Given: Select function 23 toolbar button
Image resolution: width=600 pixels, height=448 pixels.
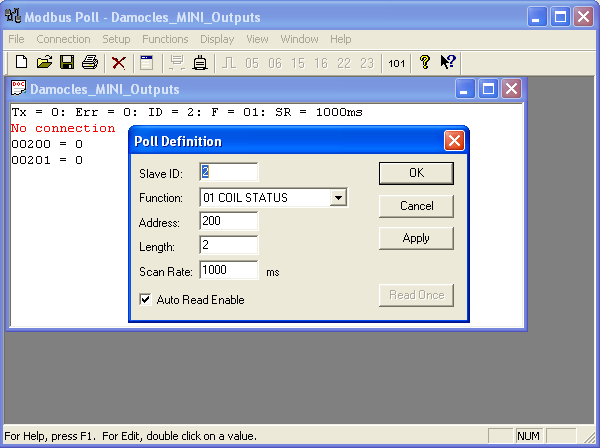Looking at the screenshot, I should [367, 63].
